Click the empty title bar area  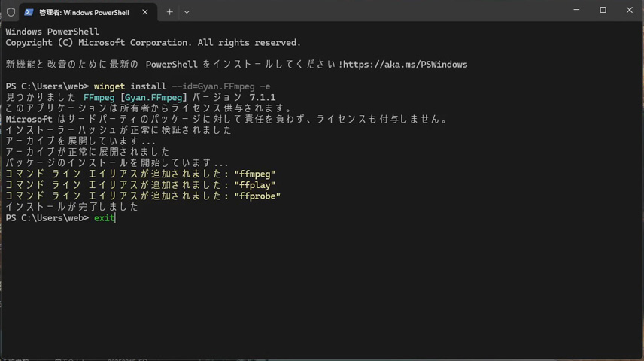click(376, 11)
